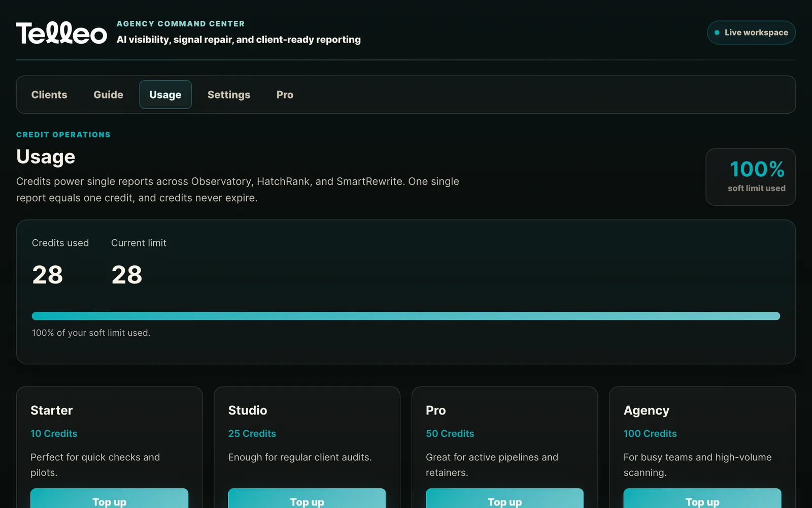Click the Pro plan card title
Screen dimensions: 812x508
[436, 410]
